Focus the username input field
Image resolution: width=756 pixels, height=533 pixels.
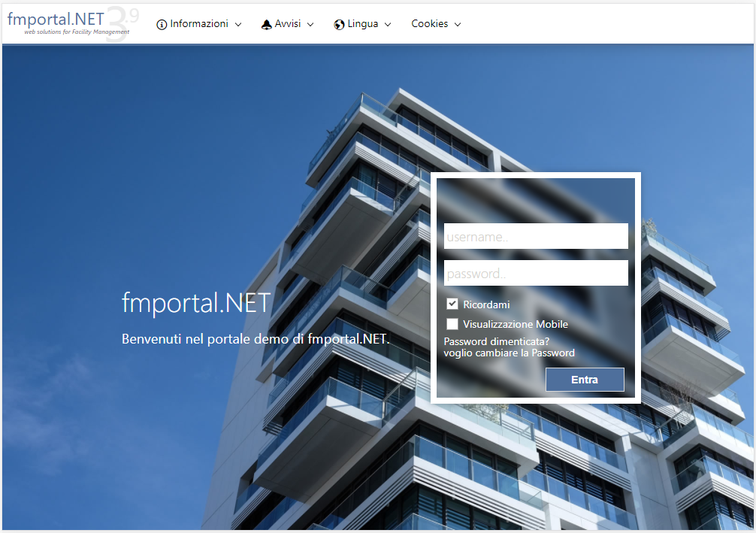[x=536, y=236]
